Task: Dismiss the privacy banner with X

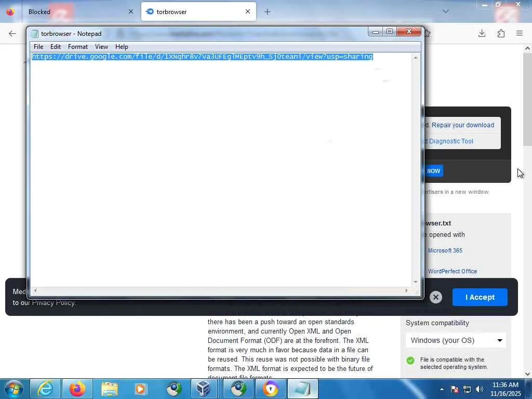Action: [x=436, y=297]
